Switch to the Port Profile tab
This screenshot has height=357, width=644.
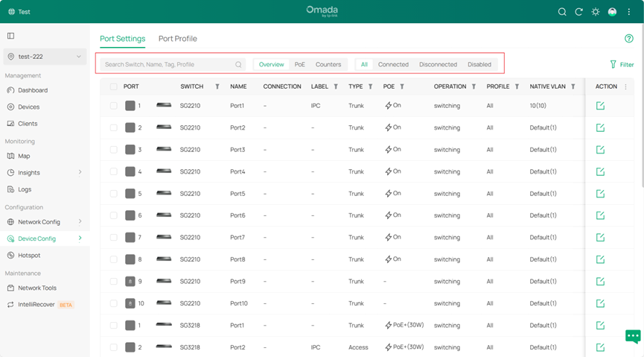(177, 39)
